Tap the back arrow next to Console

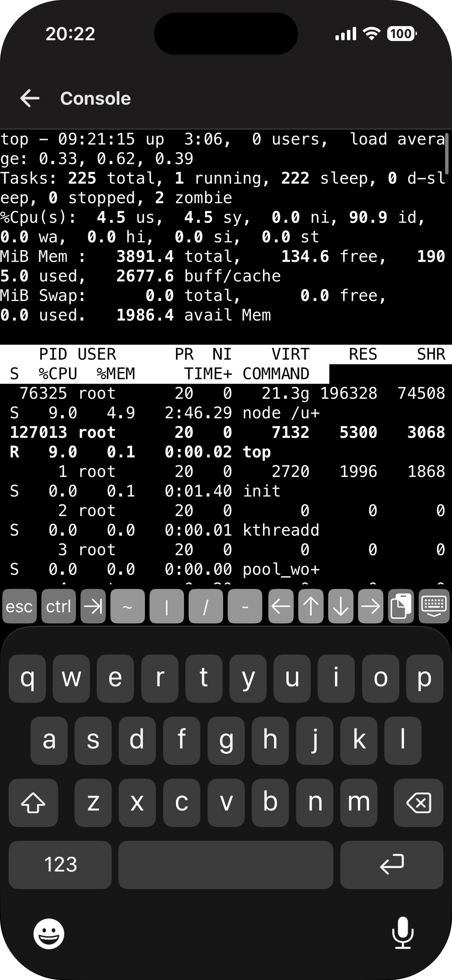[x=30, y=98]
